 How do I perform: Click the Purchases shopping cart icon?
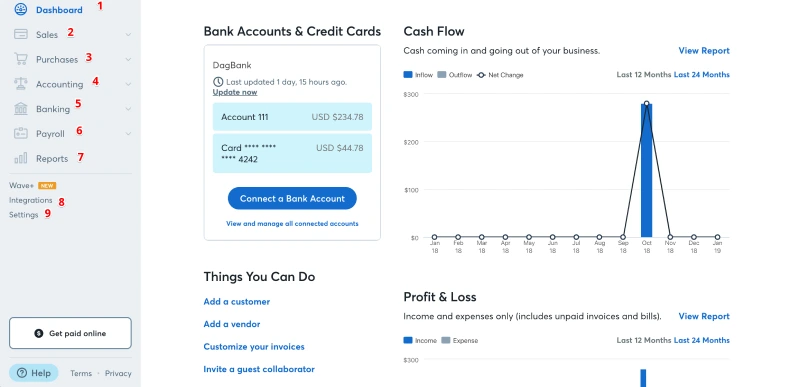click(20, 59)
